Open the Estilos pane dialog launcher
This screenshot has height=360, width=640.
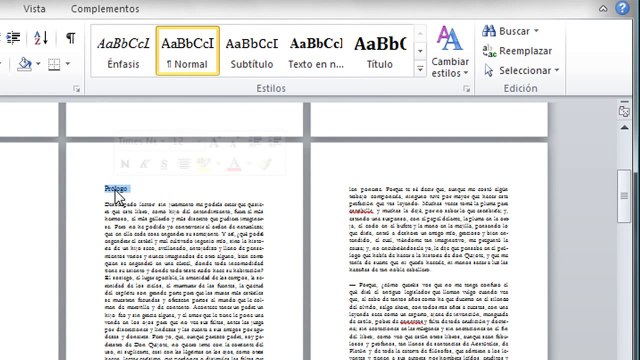click(467, 89)
